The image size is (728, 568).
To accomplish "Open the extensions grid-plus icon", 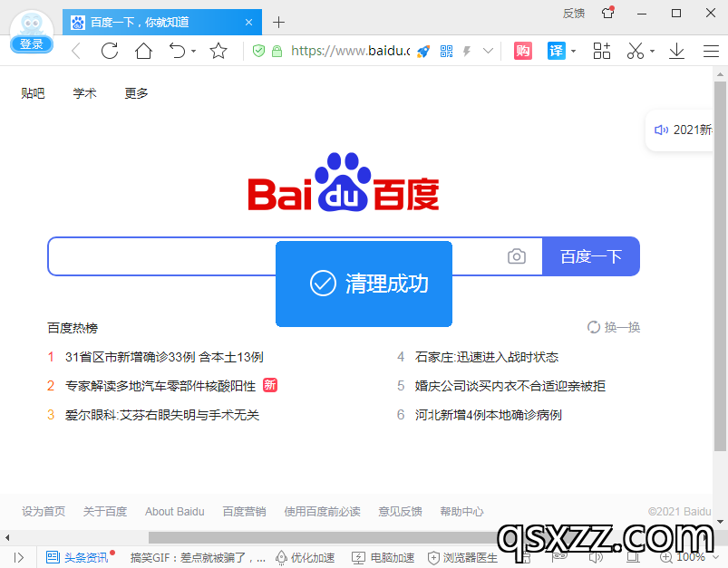I will point(602,51).
